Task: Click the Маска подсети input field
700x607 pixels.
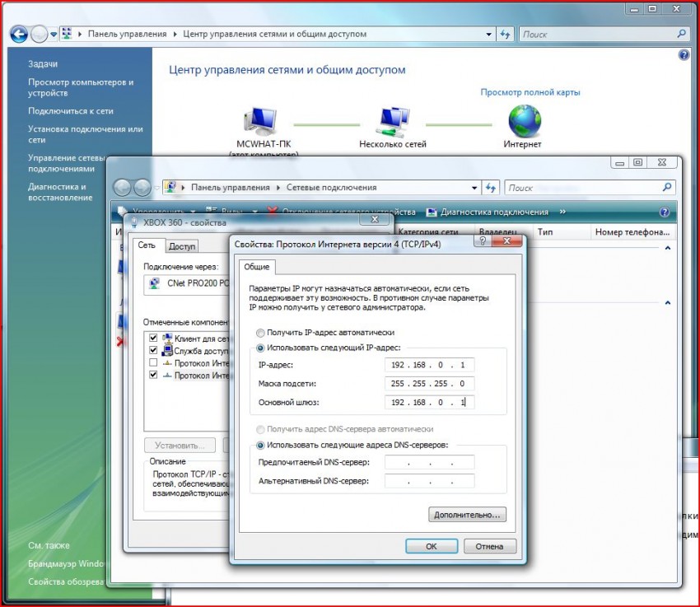Action: [x=429, y=384]
